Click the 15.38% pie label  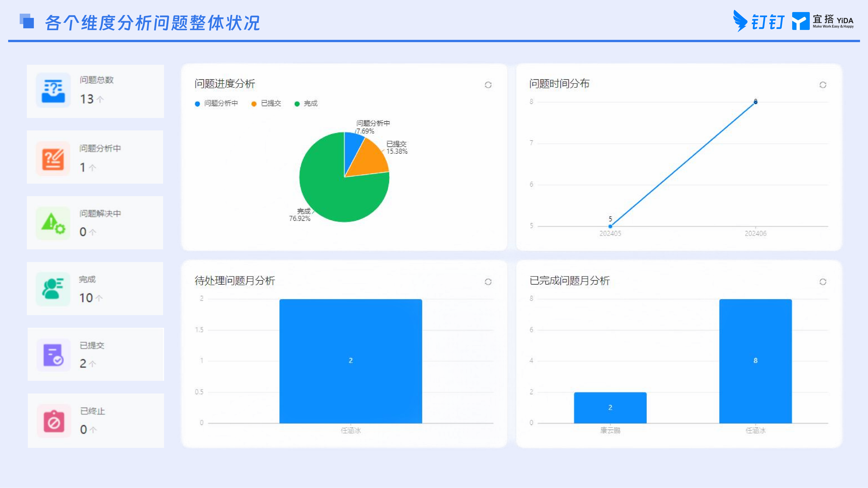397,152
